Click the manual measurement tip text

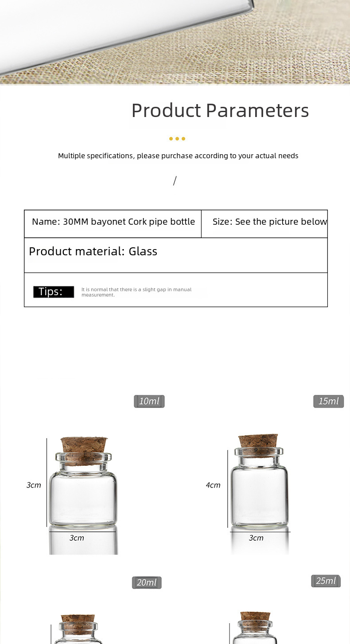[x=136, y=292]
